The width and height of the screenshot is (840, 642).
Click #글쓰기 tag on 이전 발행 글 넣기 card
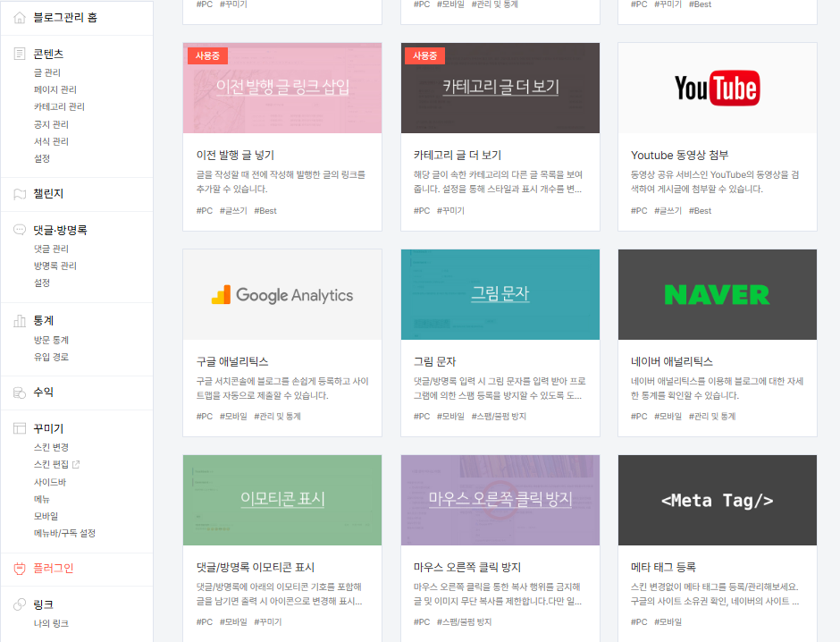click(x=233, y=211)
